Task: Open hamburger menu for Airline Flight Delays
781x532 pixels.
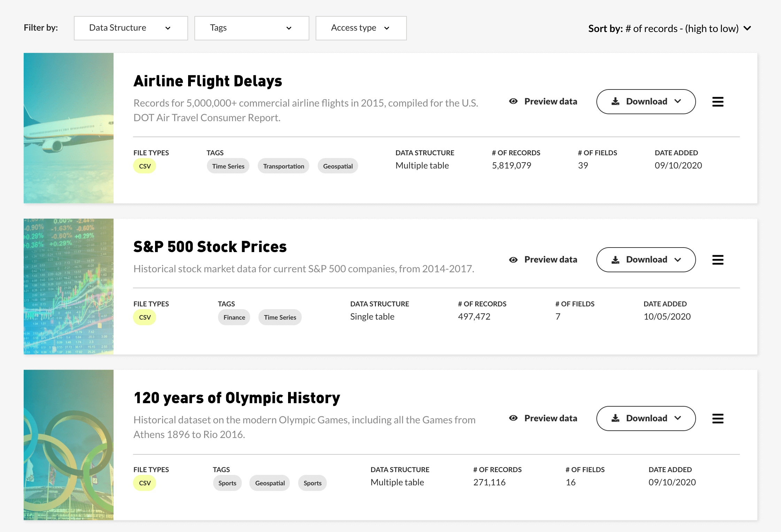Action: pyautogui.click(x=718, y=102)
